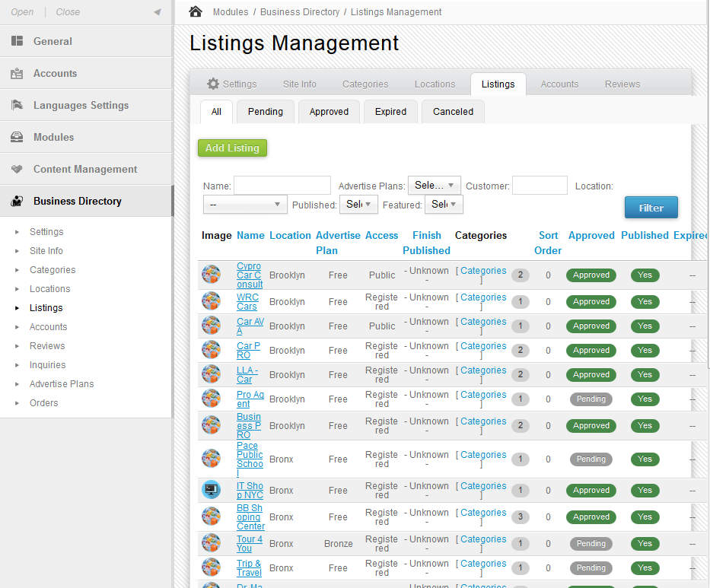This screenshot has width=710, height=588.
Task: Toggle Published Yes for BB Shoping Center
Action: pyautogui.click(x=645, y=517)
